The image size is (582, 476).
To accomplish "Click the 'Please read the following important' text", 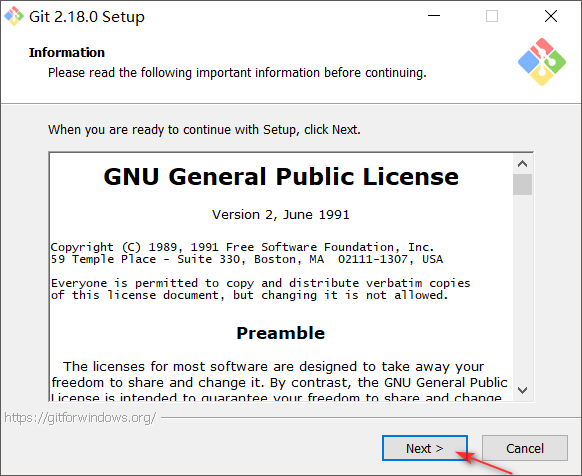I will point(237,72).
